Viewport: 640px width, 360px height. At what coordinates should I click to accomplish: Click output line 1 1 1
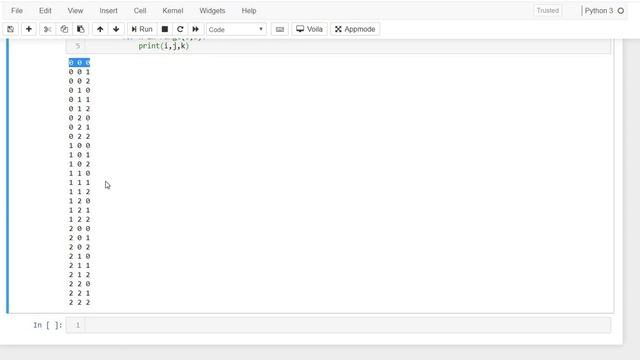(79, 182)
